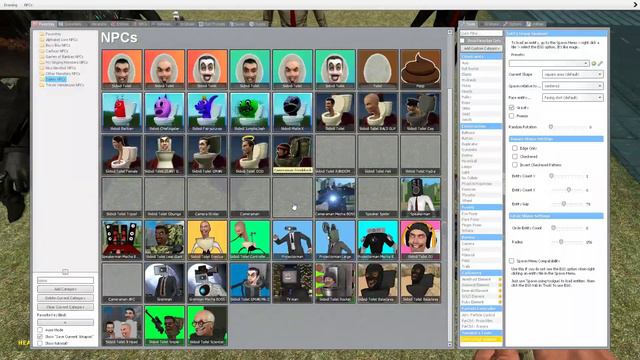
Task: Select the Speakerman in white shirt
Action: (420, 197)
